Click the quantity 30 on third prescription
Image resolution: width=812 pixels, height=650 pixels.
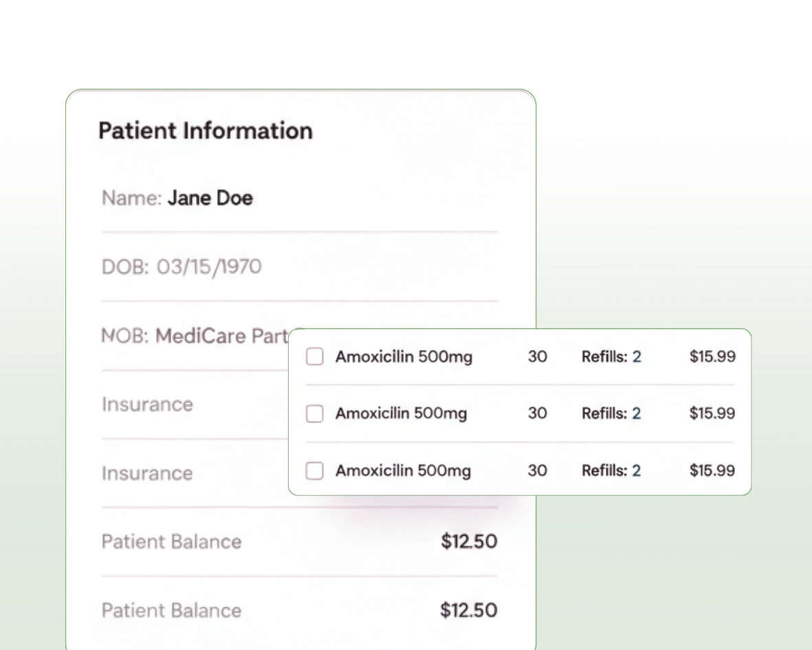(538, 470)
